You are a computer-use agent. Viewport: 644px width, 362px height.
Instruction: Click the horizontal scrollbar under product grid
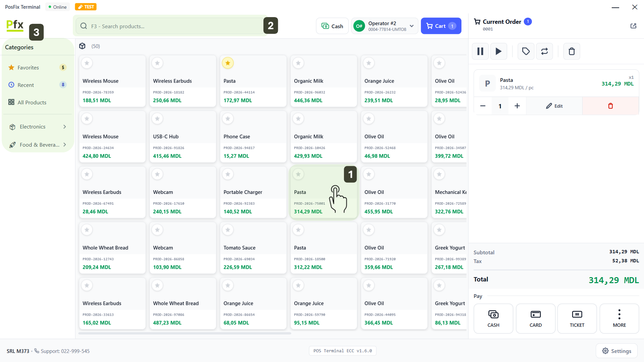pos(185,333)
